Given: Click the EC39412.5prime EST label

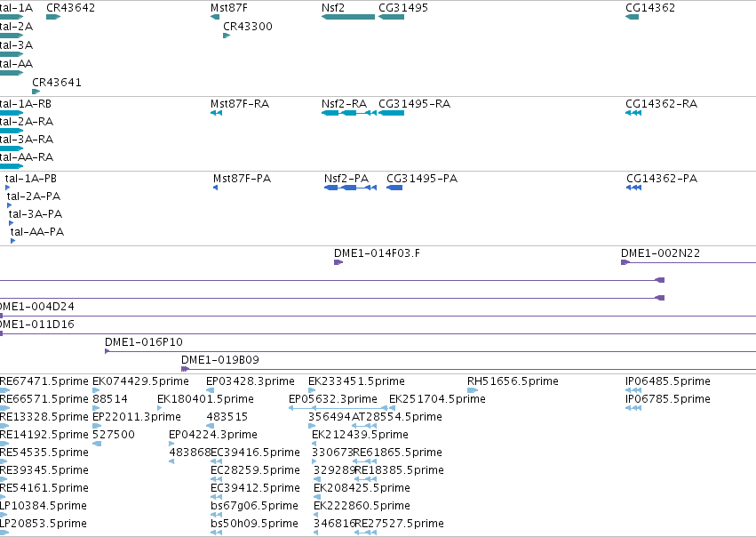Looking at the screenshot, I should tap(255, 488).
